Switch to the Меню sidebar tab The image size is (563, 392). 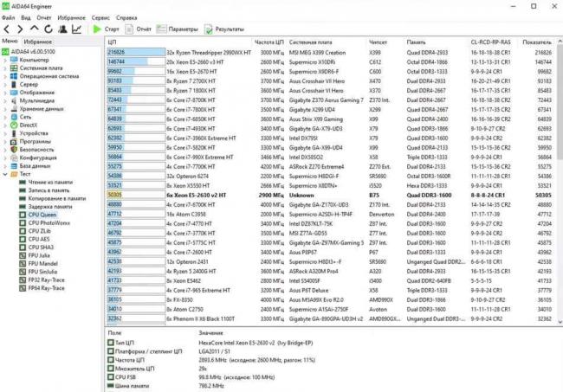10,42
